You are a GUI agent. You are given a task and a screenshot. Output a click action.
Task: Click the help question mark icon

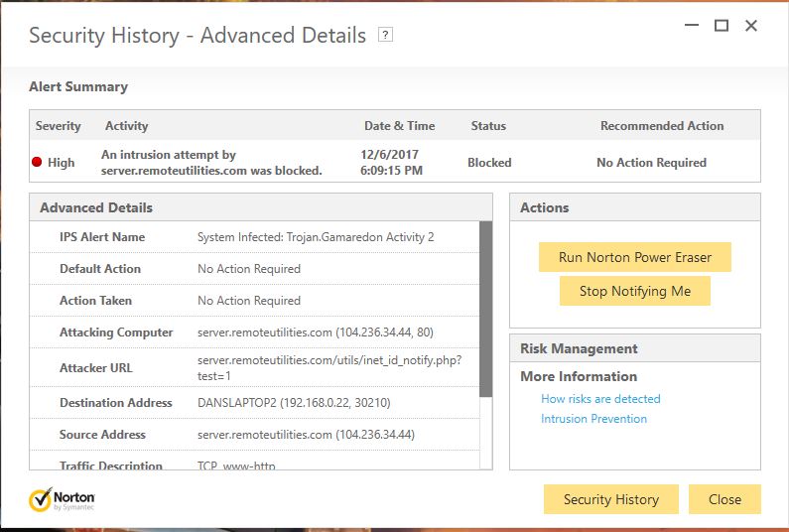point(386,36)
